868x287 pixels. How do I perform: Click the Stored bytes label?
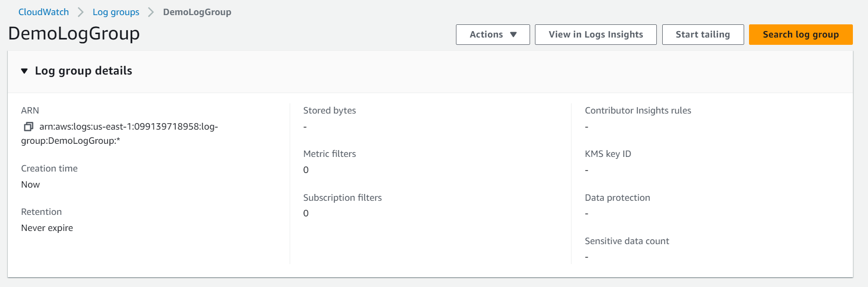coord(330,111)
